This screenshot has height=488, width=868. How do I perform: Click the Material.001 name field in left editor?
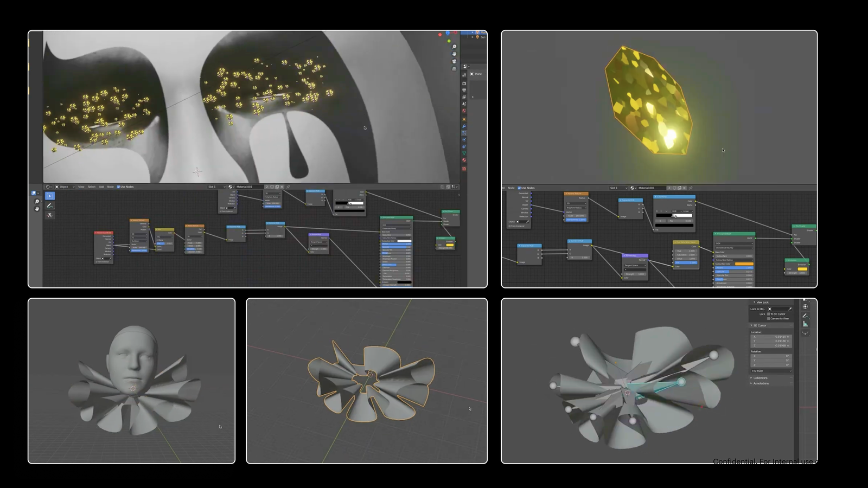tap(248, 187)
